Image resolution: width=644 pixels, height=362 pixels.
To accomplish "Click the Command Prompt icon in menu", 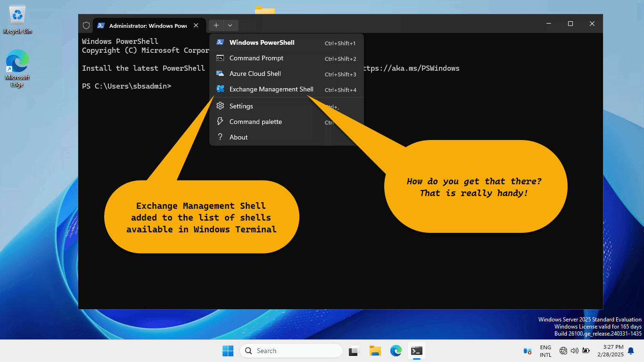I will (x=220, y=58).
